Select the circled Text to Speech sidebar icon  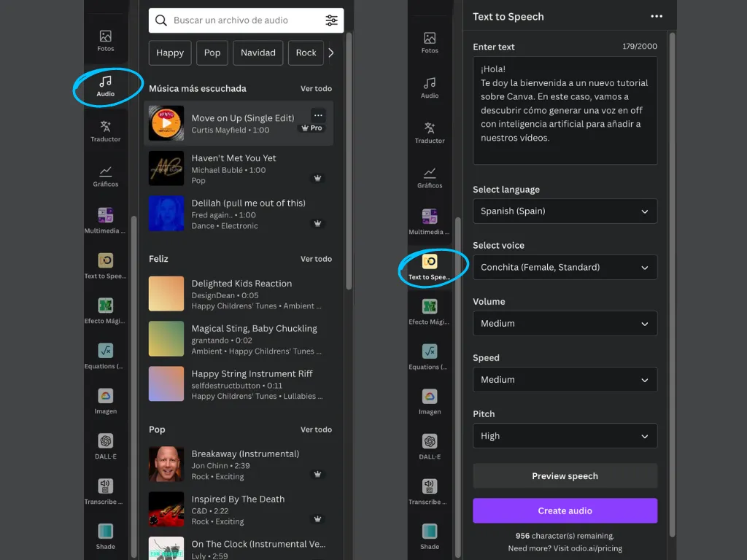click(430, 267)
